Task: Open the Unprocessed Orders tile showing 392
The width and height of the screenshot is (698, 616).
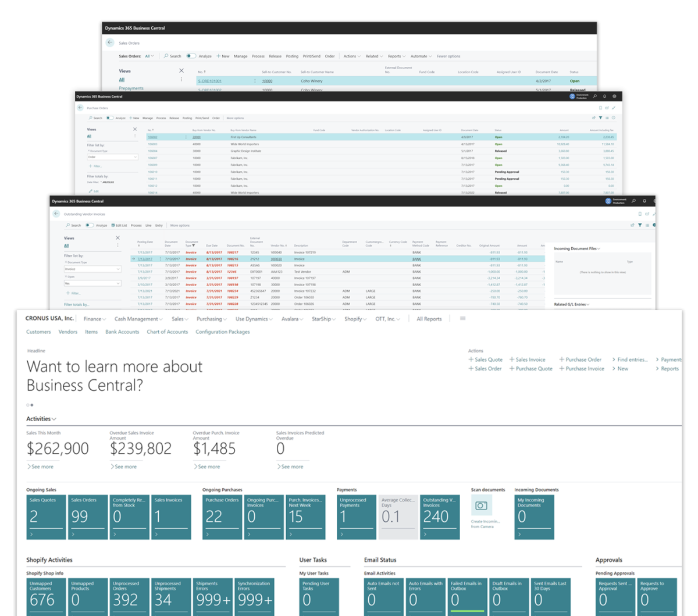Action: tap(130, 596)
